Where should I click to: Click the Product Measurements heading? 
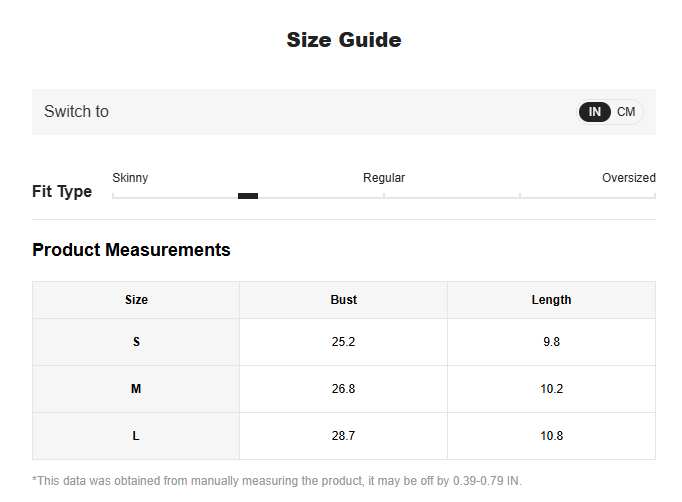131,250
